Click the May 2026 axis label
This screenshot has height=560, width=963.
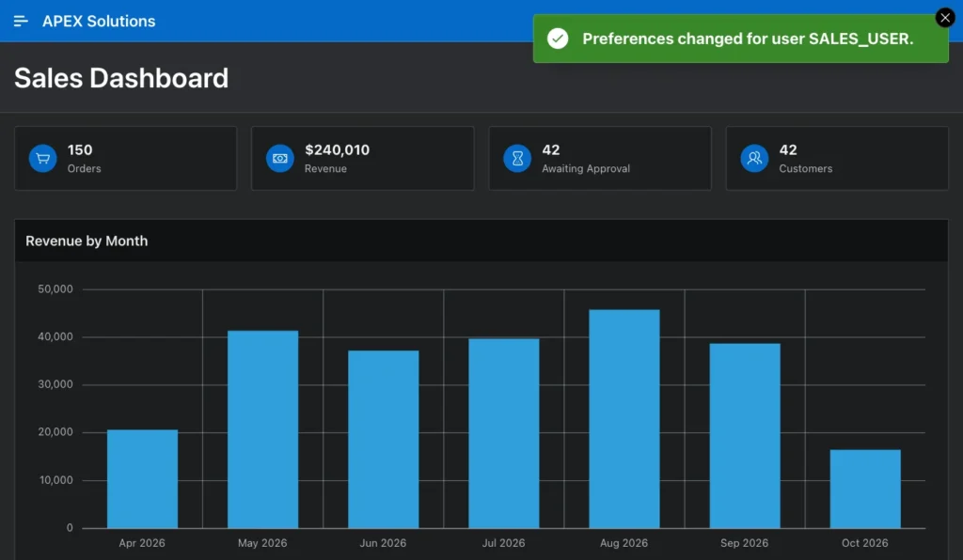[x=262, y=543]
